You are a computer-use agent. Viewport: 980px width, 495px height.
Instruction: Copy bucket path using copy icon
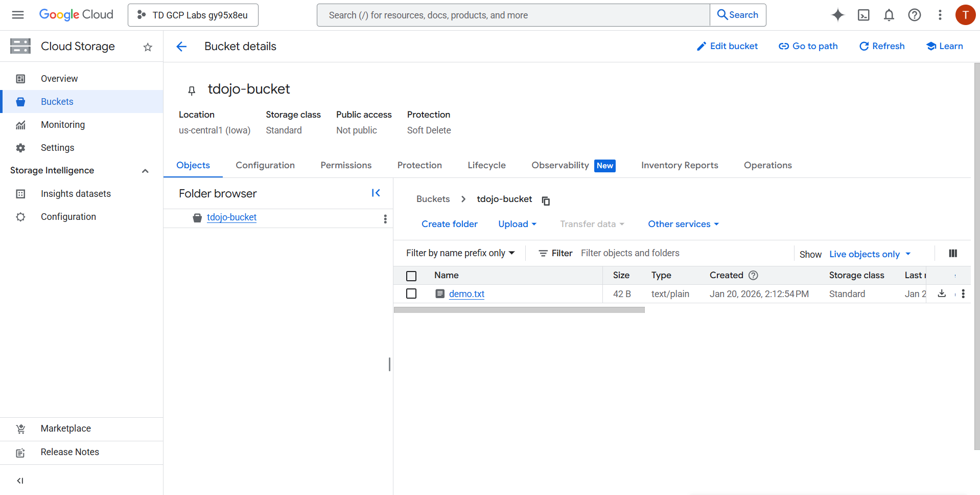(546, 200)
